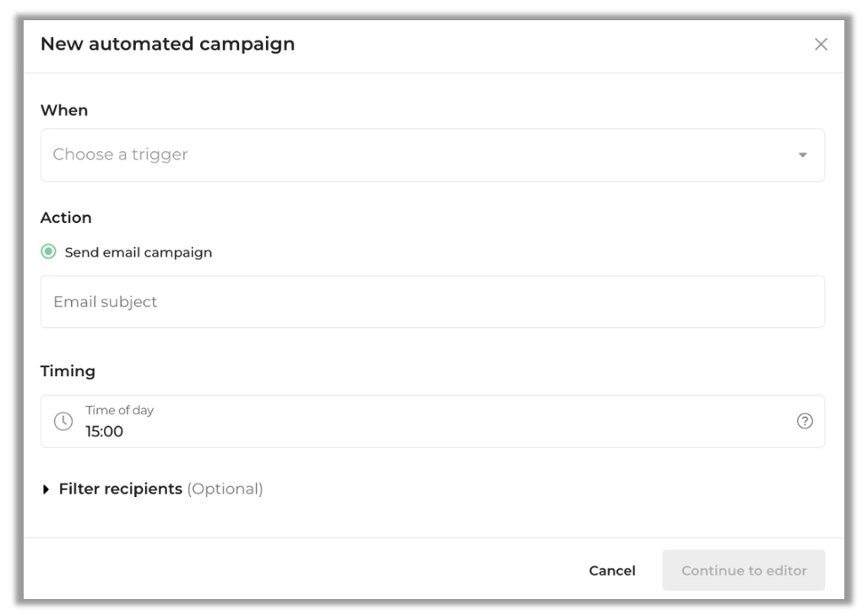Close the New automated campaign dialog
Screen dimensions: 868x616
pyautogui.click(x=821, y=45)
